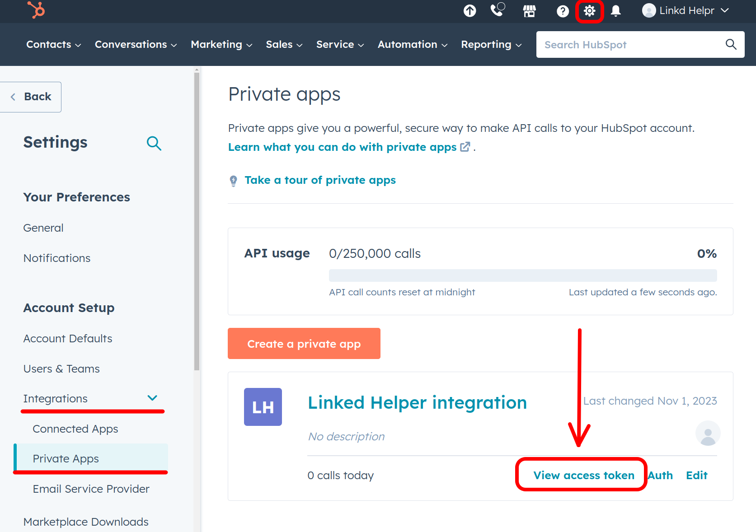
Task: Click the search magnifier in HubSpot search box
Action: [x=731, y=44]
